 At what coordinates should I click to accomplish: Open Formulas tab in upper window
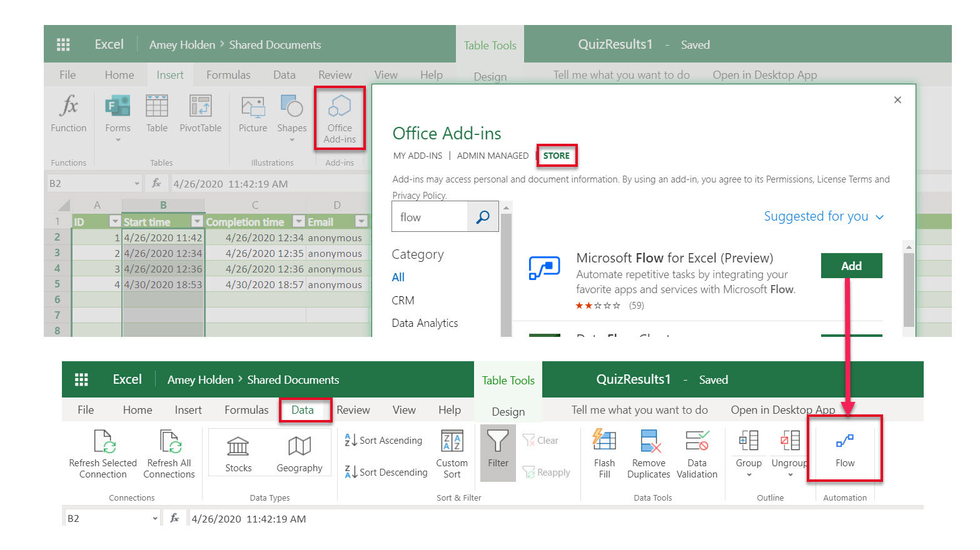tap(228, 75)
